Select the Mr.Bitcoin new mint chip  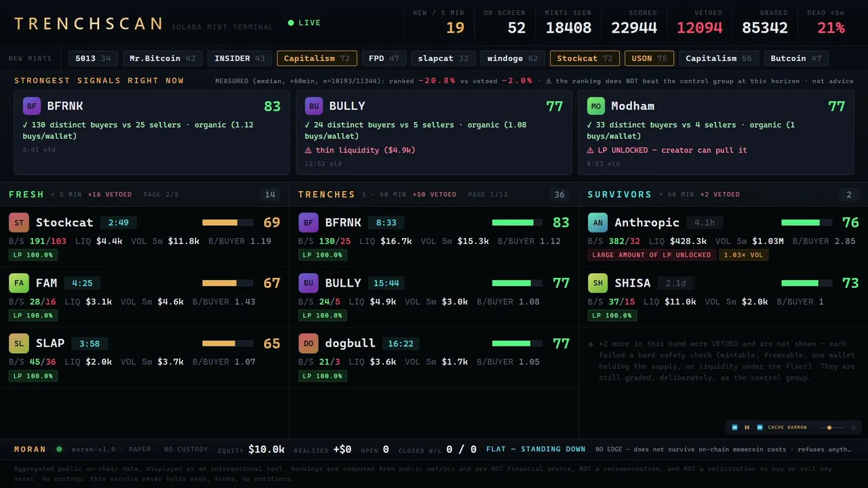tap(163, 58)
